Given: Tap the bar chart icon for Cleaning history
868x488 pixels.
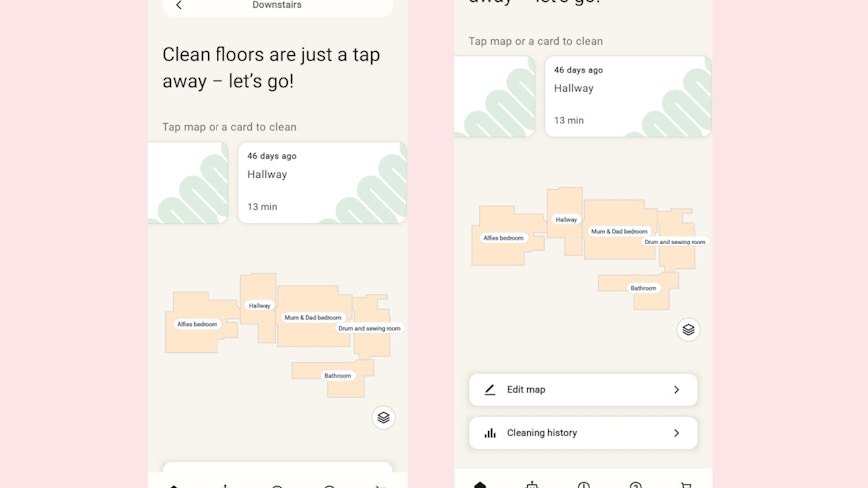Looking at the screenshot, I should tap(490, 433).
